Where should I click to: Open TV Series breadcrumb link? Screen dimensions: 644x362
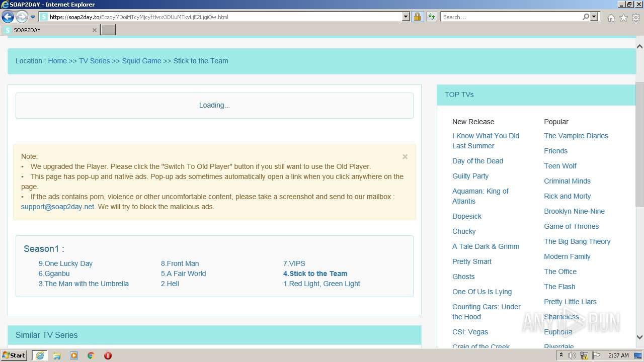click(x=94, y=61)
